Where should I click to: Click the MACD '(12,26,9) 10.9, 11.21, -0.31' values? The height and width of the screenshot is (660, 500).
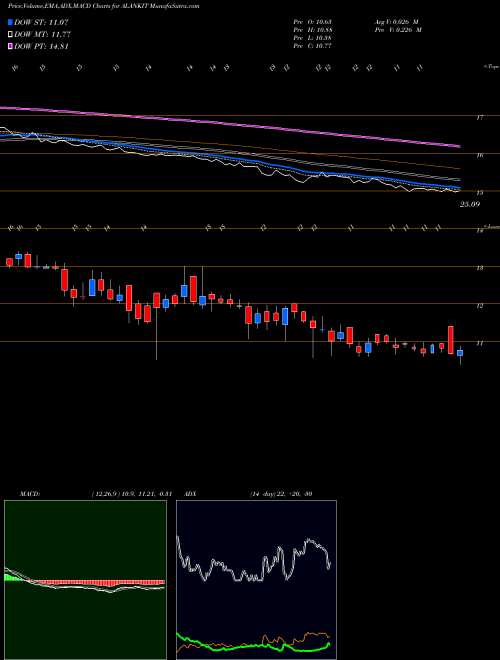[131, 494]
